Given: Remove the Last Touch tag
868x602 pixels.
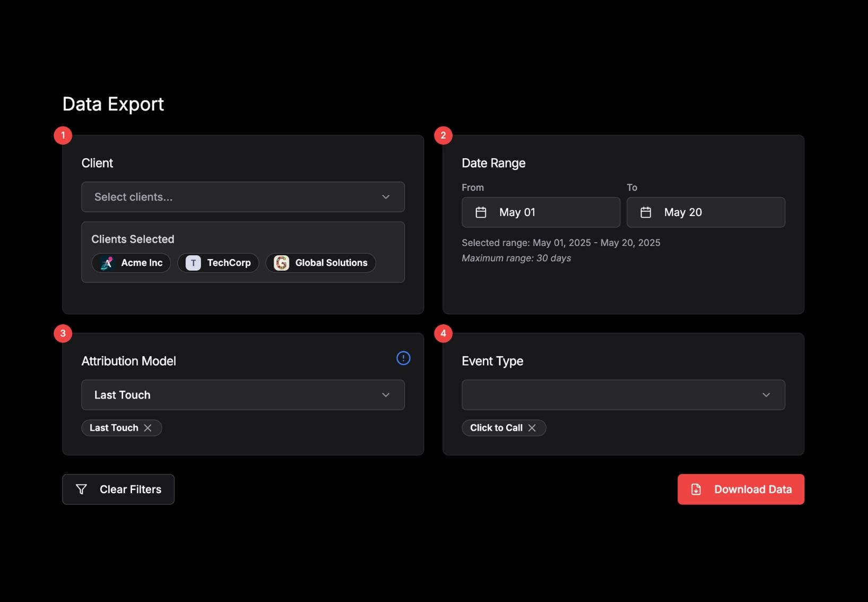Looking at the screenshot, I should tap(148, 428).
